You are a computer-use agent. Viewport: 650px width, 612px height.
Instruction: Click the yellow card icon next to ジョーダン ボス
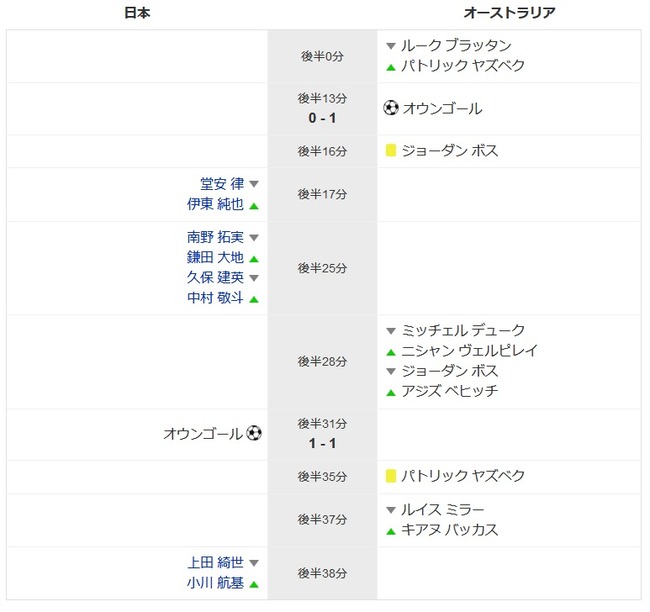pos(390,150)
